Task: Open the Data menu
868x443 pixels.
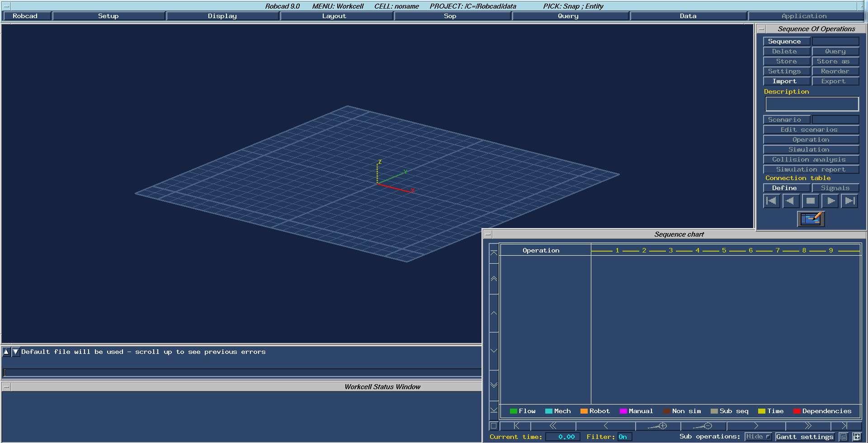Action: 688,16
